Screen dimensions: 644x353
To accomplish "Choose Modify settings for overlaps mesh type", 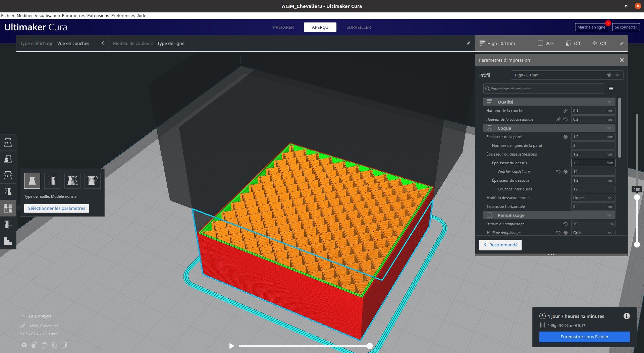I will (72, 181).
